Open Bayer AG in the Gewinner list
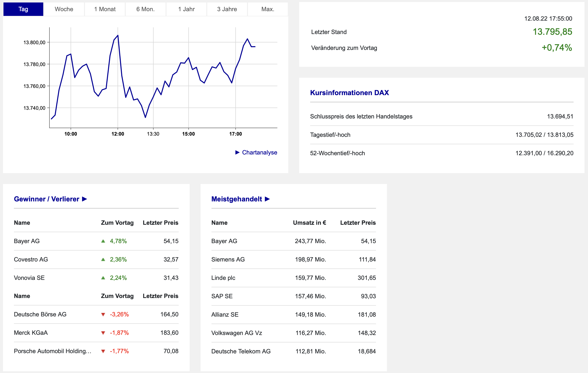Screen dimensions: 588x373 pos(27,241)
